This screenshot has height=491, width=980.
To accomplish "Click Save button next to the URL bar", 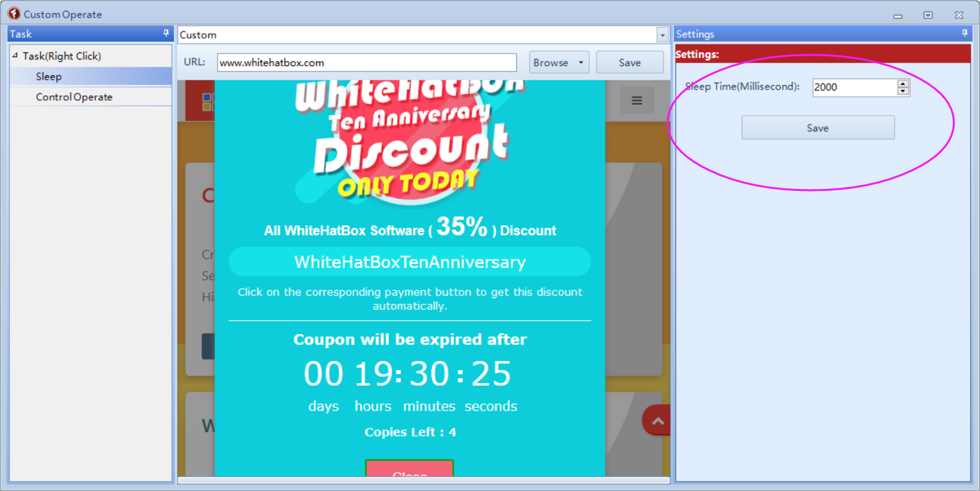I will 629,63.
